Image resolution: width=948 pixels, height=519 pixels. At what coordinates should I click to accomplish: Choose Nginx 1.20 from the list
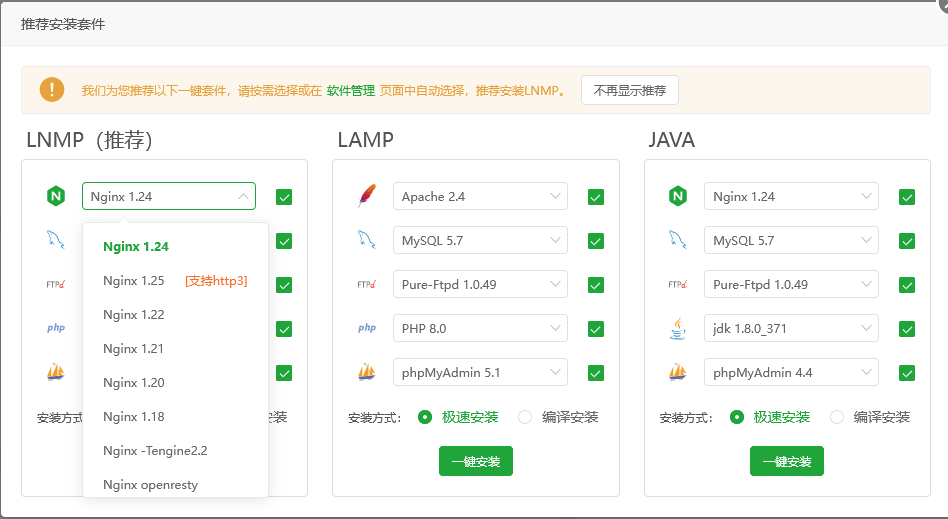click(175, 382)
